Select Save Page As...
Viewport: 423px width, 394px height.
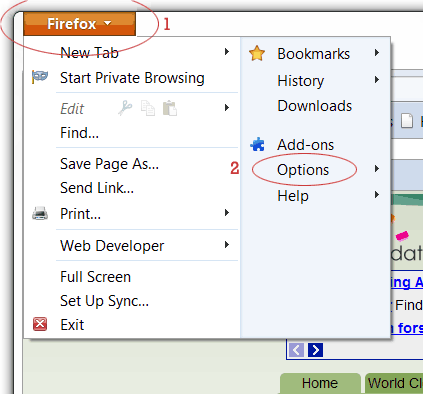coord(109,164)
